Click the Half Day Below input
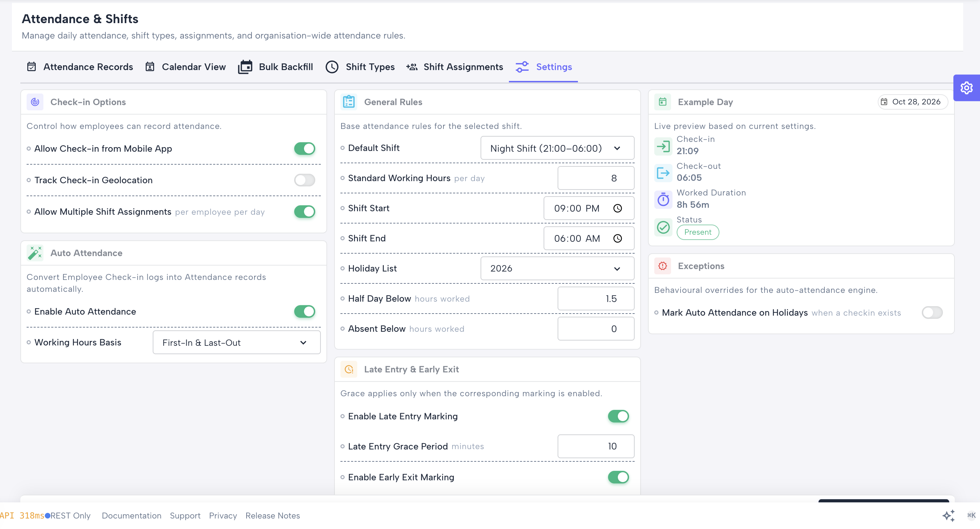The width and height of the screenshot is (980, 529). (x=596, y=299)
